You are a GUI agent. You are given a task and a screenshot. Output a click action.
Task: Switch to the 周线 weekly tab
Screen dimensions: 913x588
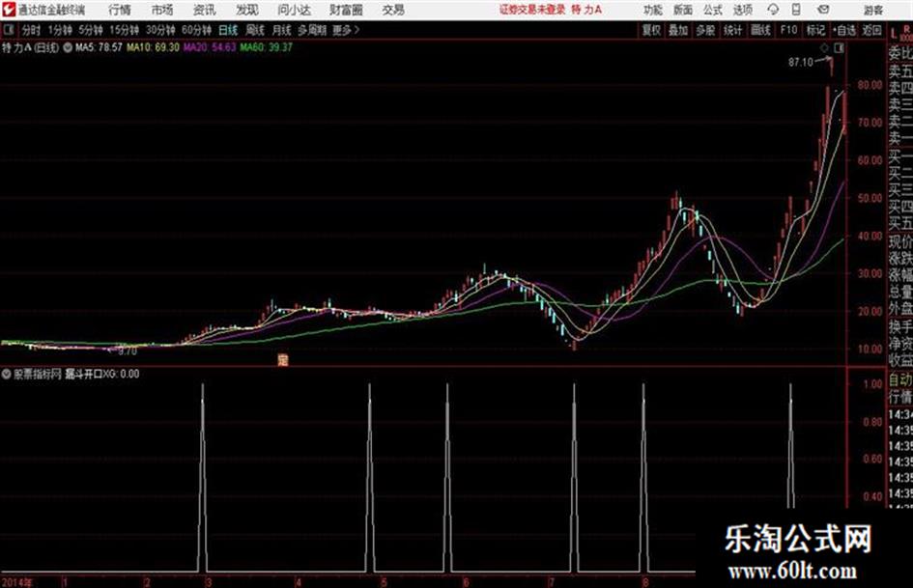255,30
